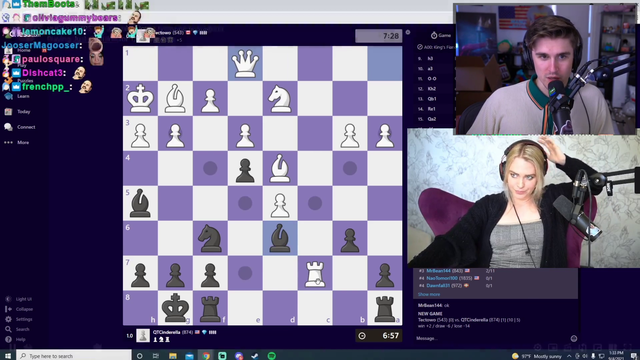Select the white pawn on d5
The width and height of the screenshot is (640, 360).
point(280,205)
